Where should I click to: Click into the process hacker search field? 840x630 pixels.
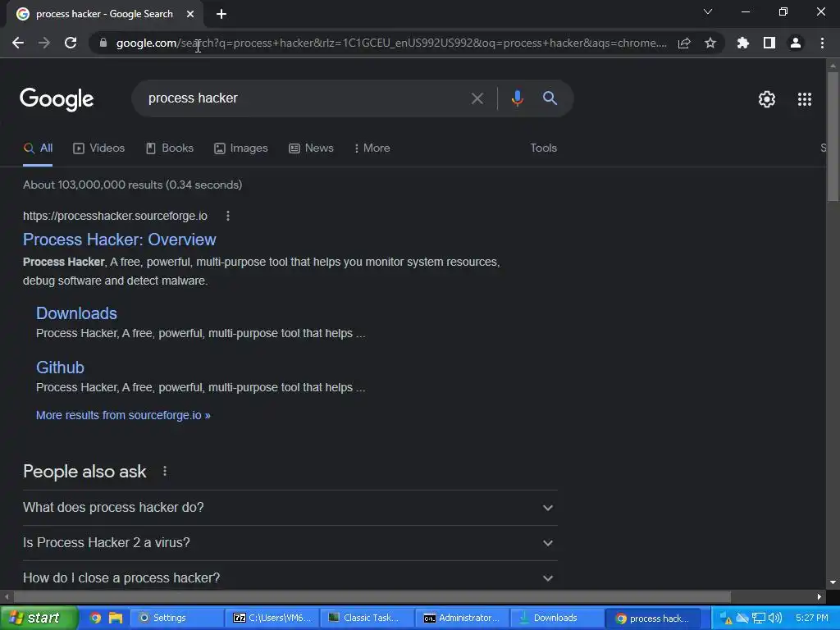point(300,98)
